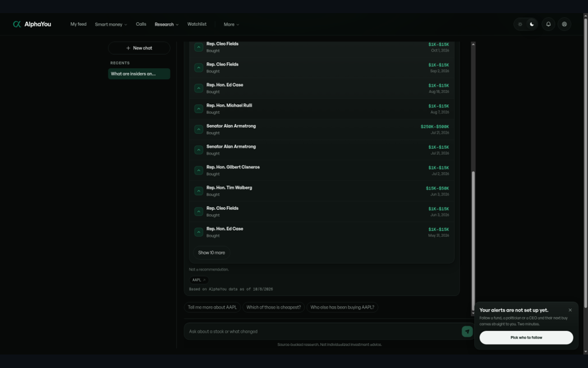This screenshot has height=368, width=588.
Task: Click the $250K-$500K amount for Senator Alan Armstrong
Action: [x=435, y=127]
